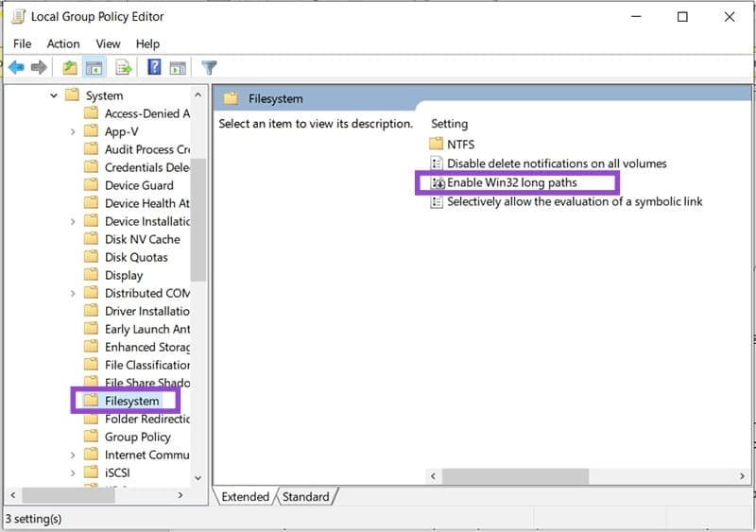Go up one level with folder icon
756x532 pixels.
(x=70, y=67)
